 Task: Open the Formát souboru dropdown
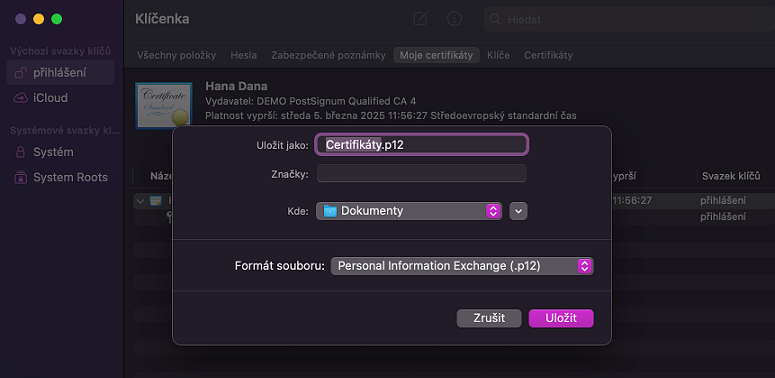(x=462, y=266)
